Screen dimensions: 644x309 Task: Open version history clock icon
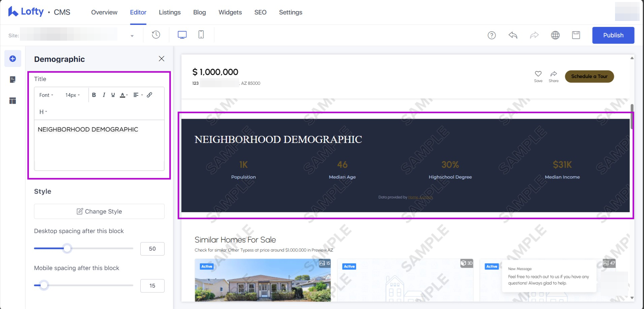point(156,35)
